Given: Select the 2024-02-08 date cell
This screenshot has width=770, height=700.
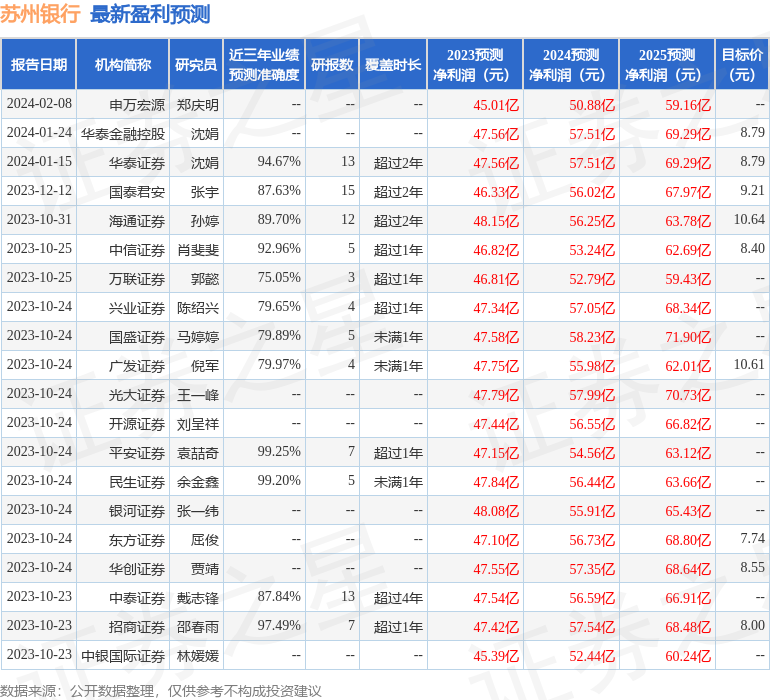Looking at the screenshot, I should (x=39, y=104).
